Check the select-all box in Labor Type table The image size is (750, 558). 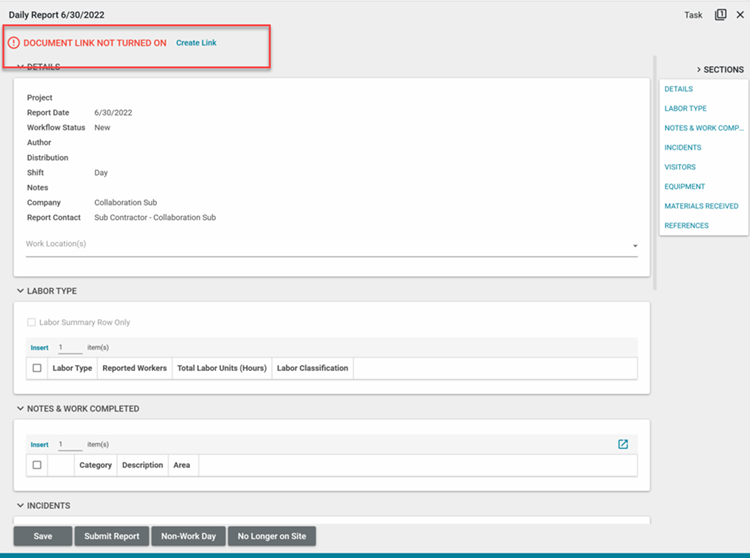coord(37,368)
